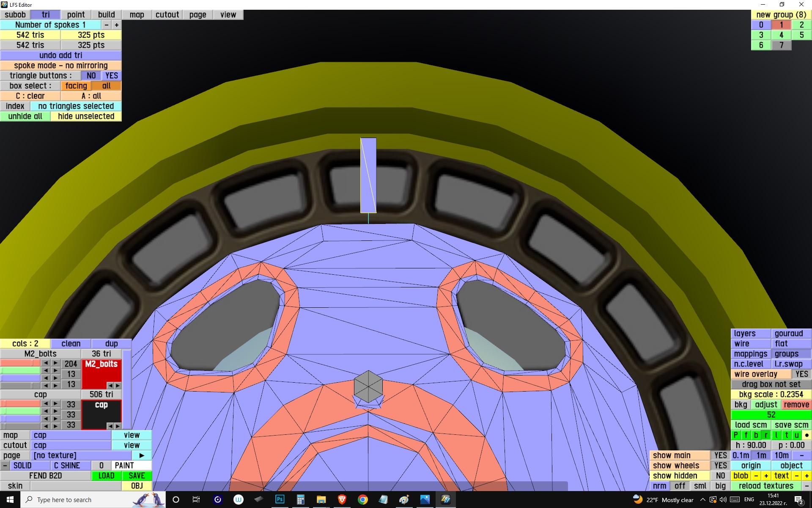The width and height of the screenshot is (812, 508).
Task: Click the green SAVE button
Action: 137,476
